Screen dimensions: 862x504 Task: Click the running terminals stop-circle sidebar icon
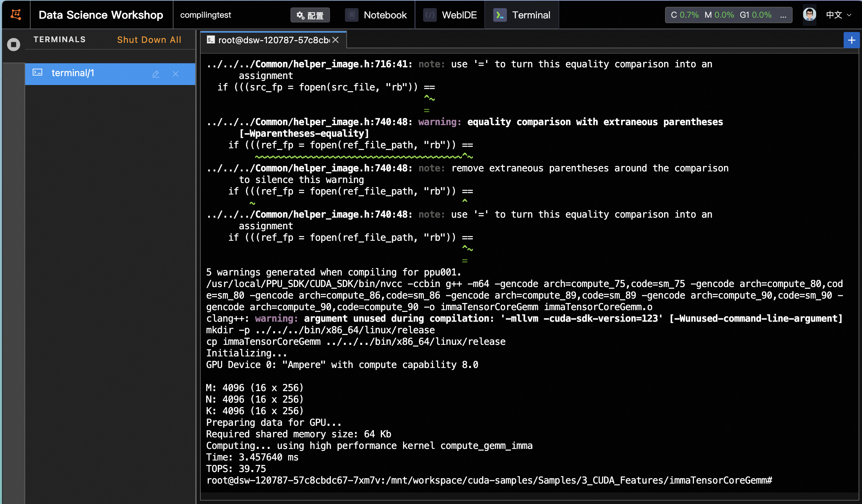[x=14, y=45]
